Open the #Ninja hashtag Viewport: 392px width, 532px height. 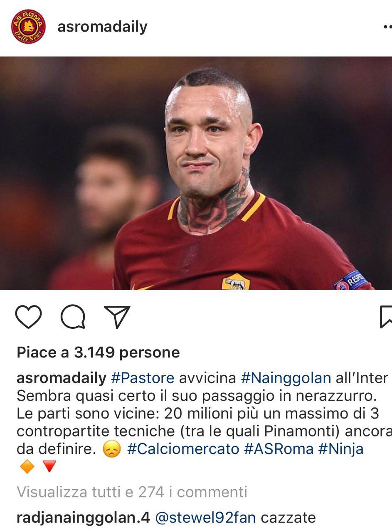tap(340, 449)
